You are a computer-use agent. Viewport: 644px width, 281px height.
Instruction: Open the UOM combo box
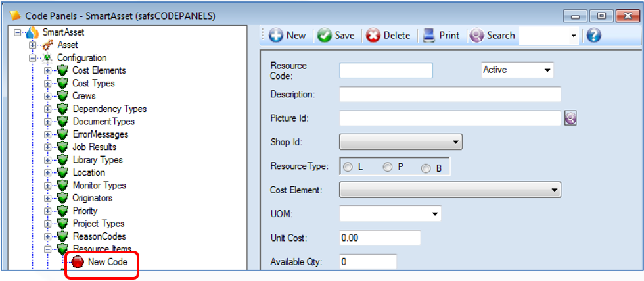tap(390, 213)
